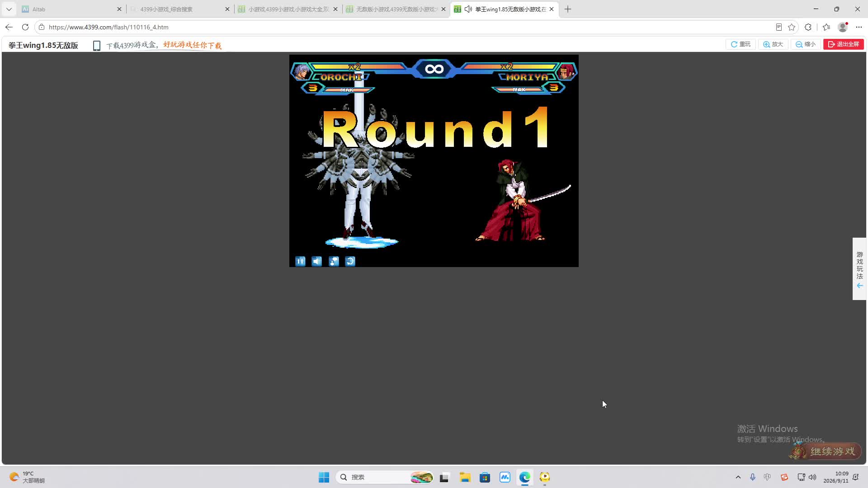Open browser settings and more menu
The width and height of the screenshot is (868, 488).
pos(859,27)
